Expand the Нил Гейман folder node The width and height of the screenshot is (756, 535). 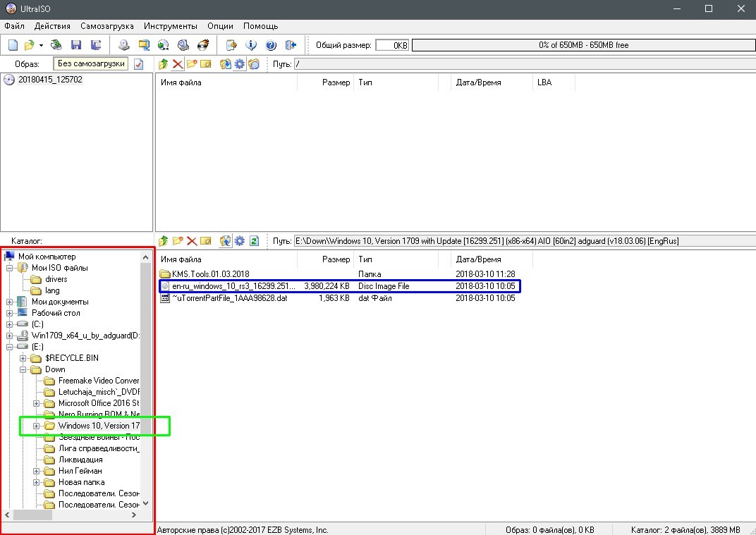(36, 471)
